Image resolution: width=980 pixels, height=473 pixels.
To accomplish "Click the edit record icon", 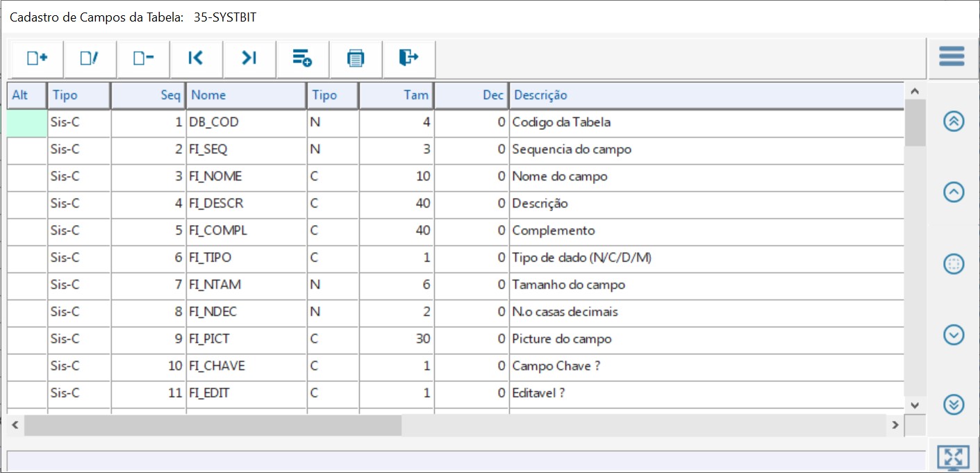I will pos(90,59).
